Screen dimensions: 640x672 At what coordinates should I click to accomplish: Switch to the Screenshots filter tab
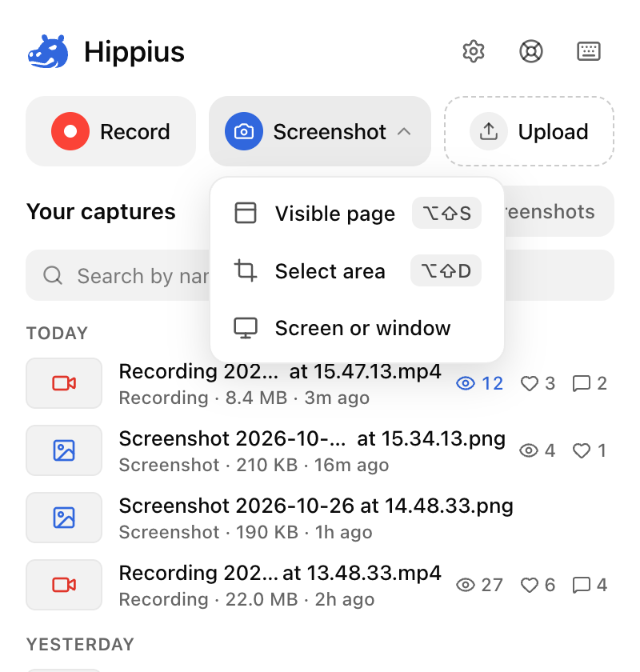click(x=558, y=211)
